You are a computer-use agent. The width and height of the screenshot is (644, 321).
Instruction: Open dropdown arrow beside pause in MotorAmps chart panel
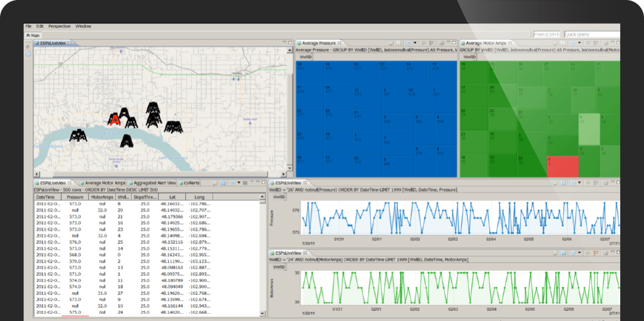[x=580, y=253]
